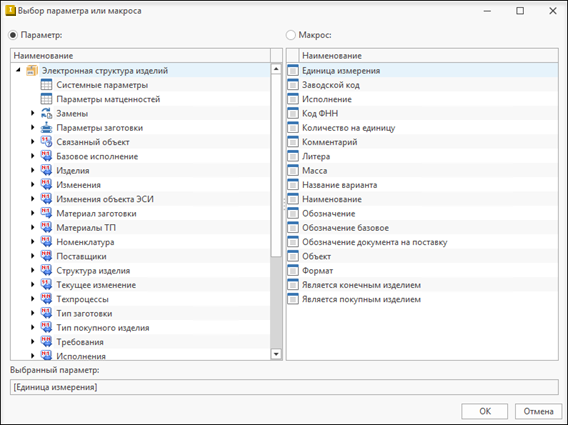The width and height of the screenshot is (568, 425).
Task: Click the Связанный объект link icon
Action: [46, 142]
